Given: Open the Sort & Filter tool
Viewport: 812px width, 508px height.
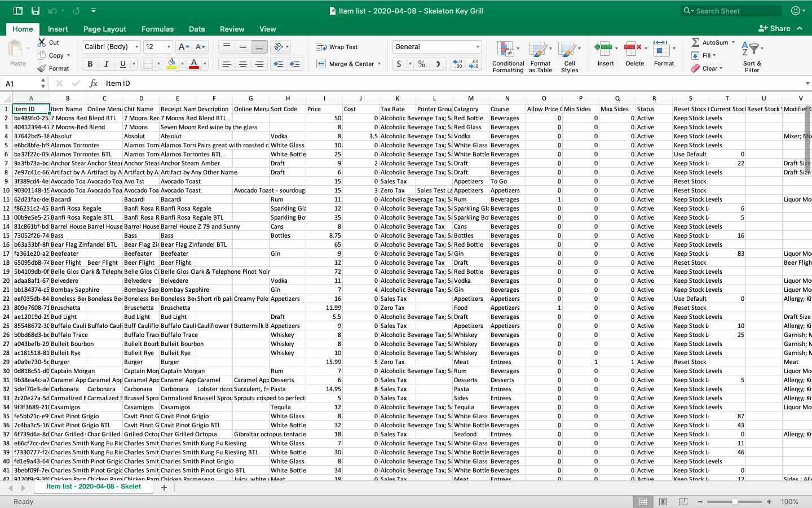Looking at the screenshot, I should [752, 57].
